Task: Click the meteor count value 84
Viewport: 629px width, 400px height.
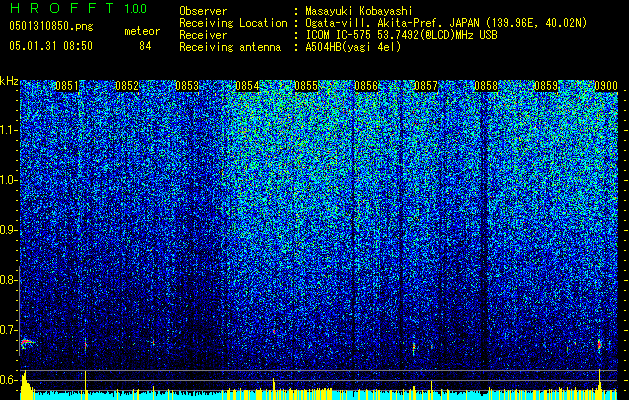Action: coord(145,46)
